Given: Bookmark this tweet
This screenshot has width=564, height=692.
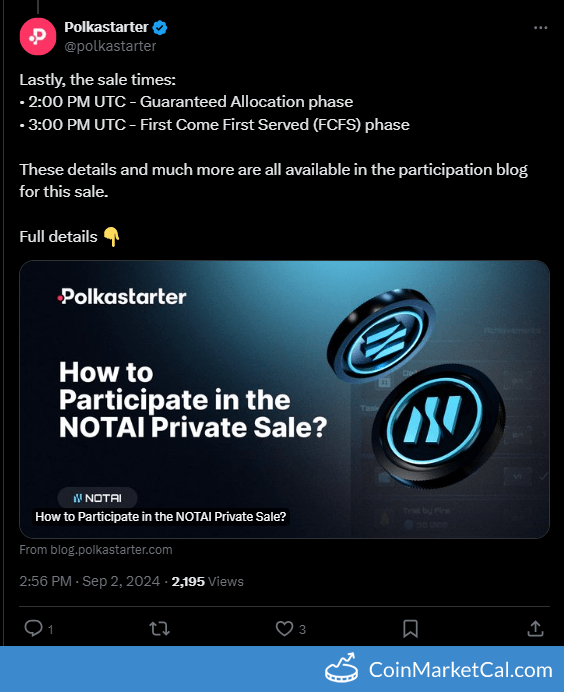Looking at the screenshot, I should (x=410, y=628).
